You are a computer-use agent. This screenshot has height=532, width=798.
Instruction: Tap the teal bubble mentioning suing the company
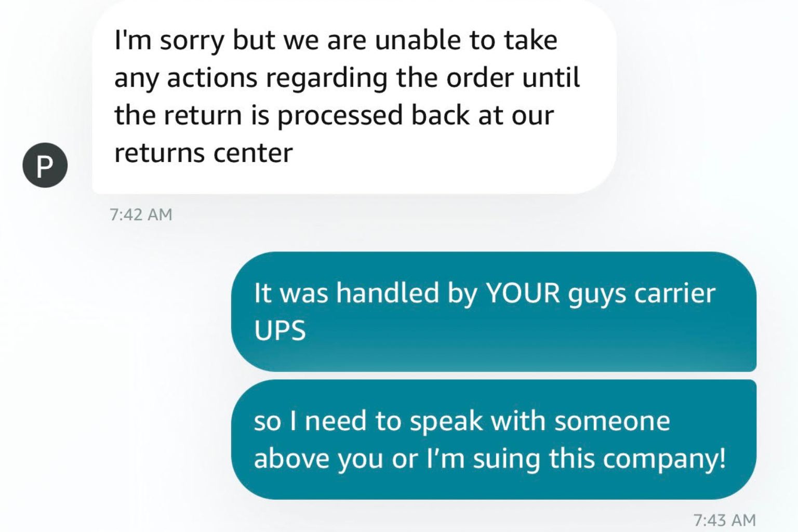coord(494,439)
